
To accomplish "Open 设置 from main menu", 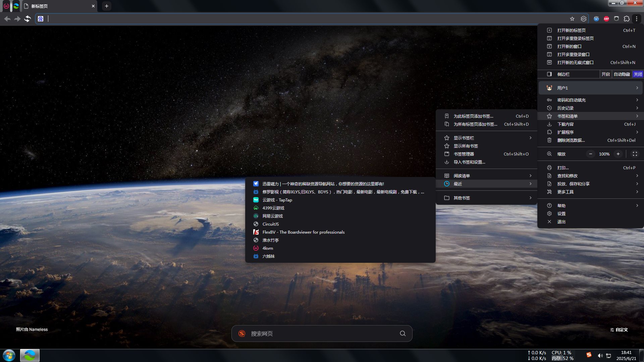I will click(x=590, y=214).
